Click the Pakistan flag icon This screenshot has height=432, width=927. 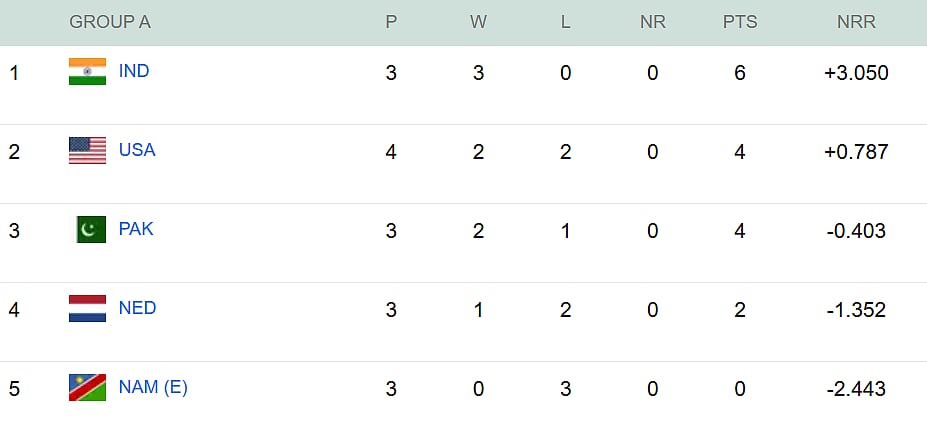click(x=90, y=230)
